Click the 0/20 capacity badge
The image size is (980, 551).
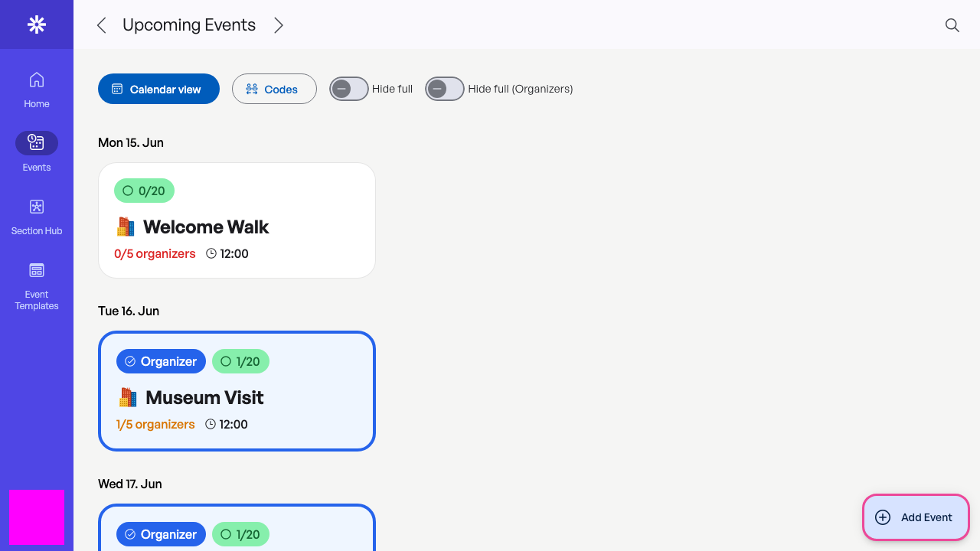(x=144, y=191)
